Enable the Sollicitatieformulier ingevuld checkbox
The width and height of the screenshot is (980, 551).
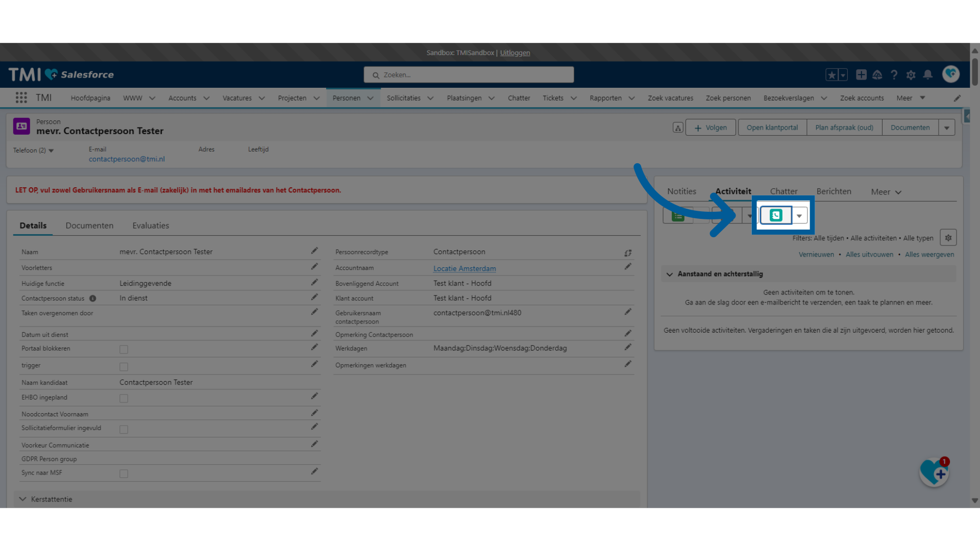(124, 429)
